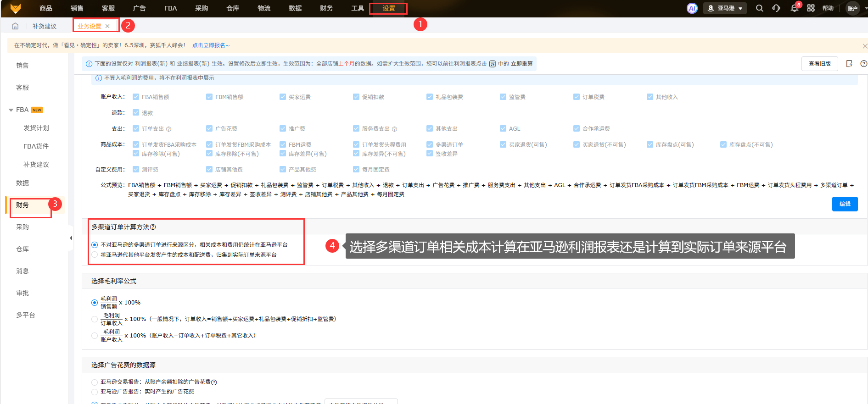This screenshot has height=404, width=868.
Task: Select 亚马逊交易报告 ad spend source
Action: (x=95, y=382)
